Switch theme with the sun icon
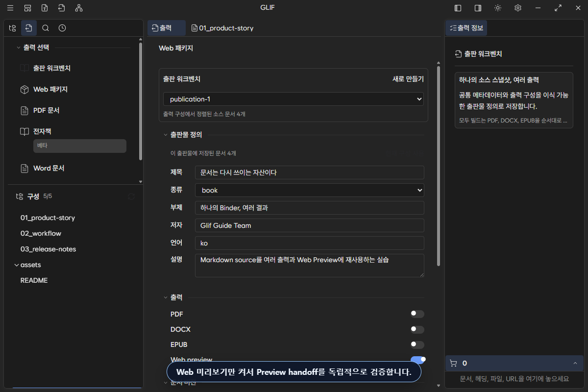This screenshot has height=392, width=588. (x=498, y=8)
